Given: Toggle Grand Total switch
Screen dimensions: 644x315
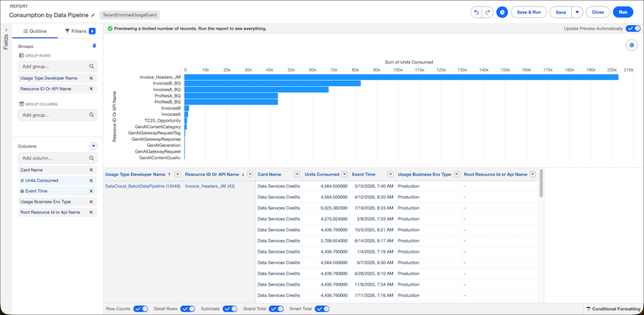Looking at the screenshot, I should (x=276, y=309).
